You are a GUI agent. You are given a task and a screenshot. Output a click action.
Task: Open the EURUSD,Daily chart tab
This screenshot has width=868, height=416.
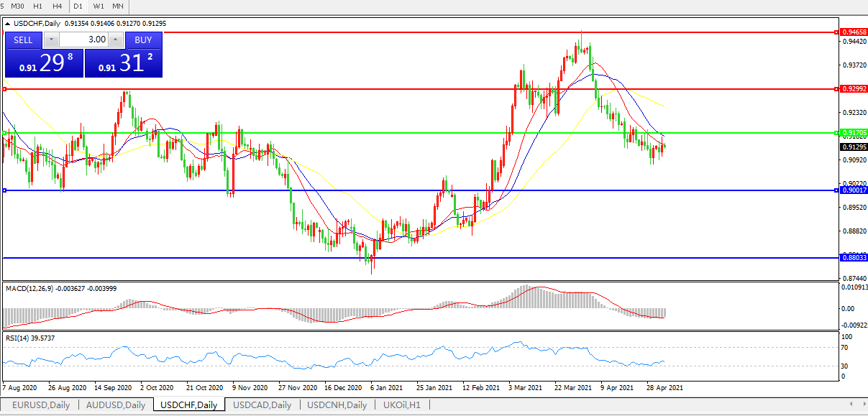click(x=40, y=405)
